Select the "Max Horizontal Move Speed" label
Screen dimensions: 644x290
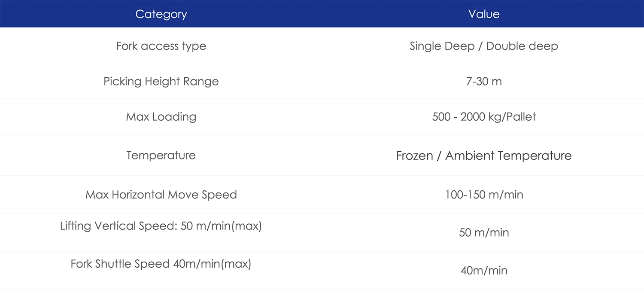[x=161, y=195]
